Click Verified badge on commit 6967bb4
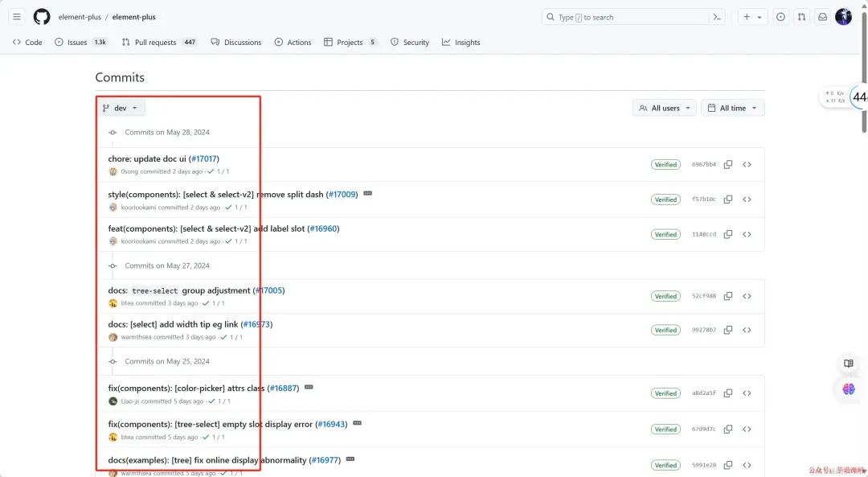 665,165
